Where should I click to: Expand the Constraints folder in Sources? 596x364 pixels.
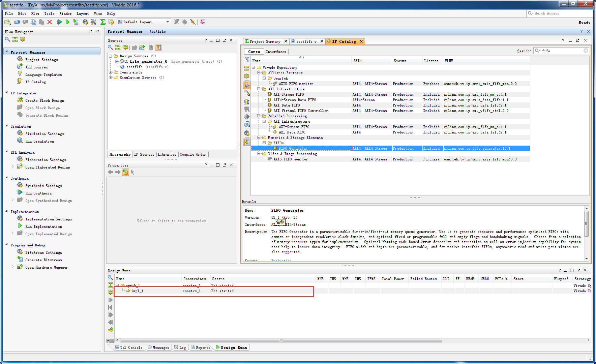(110, 72)
